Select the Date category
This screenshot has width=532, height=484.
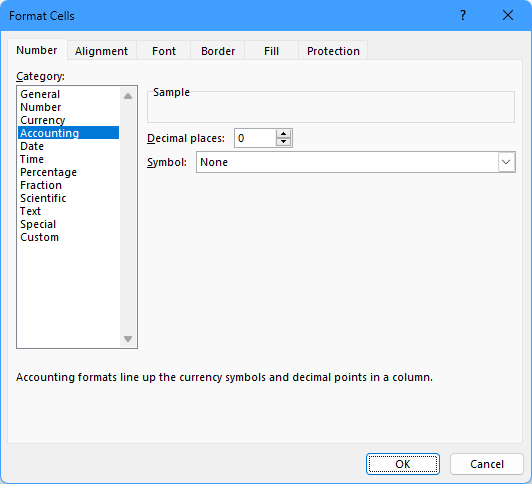pyautogui.click(x=68, y=146)
